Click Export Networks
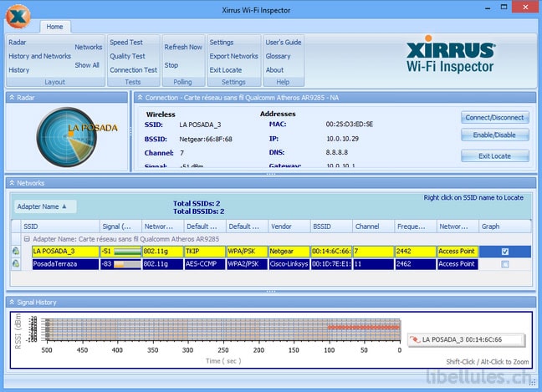Viewport: 542px width, 392px height. (x=233, y=56)
